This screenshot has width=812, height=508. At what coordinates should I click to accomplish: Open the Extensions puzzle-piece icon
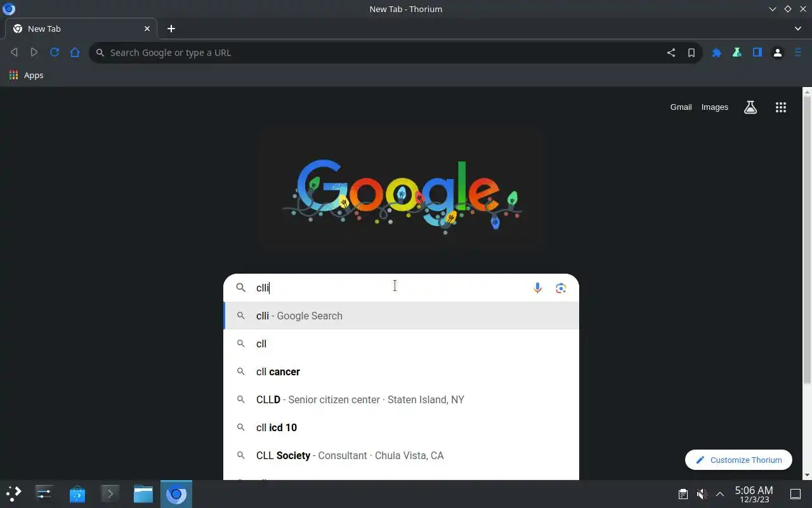pos(717,53)
